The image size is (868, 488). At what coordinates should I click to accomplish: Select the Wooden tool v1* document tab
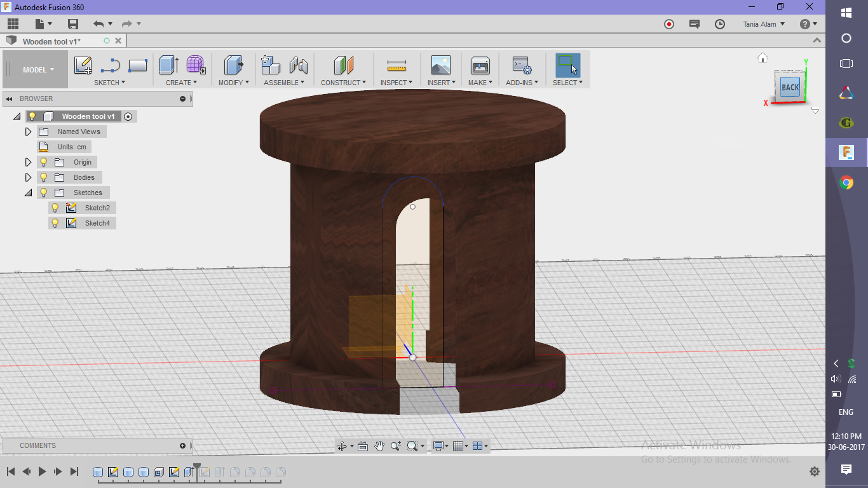pos(63,41)
